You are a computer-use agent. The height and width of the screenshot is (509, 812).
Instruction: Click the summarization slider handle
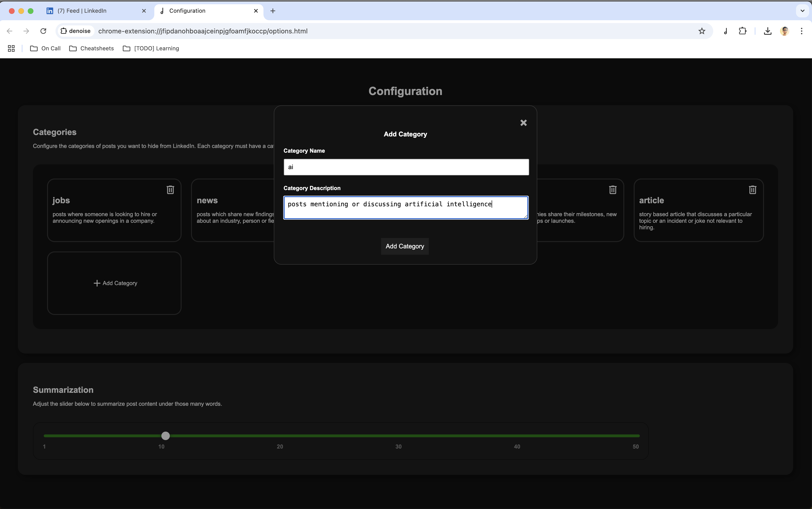pyautogui.click(x=165, y=436)
